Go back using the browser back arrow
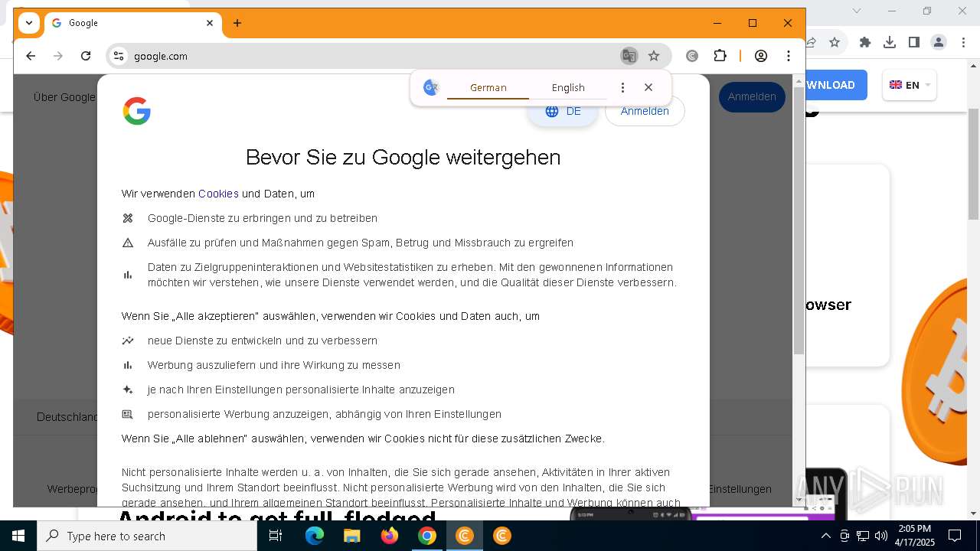 pyautogui.click(x=31, y=56)
